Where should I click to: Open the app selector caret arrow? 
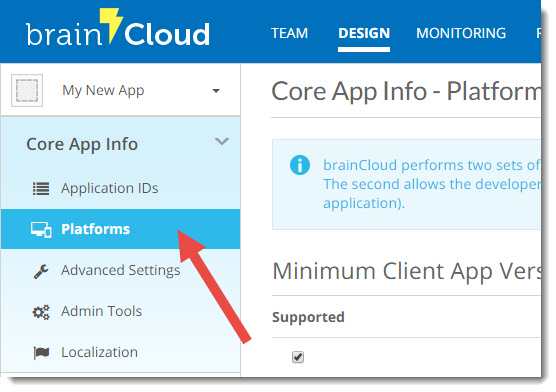coord(216,91)
